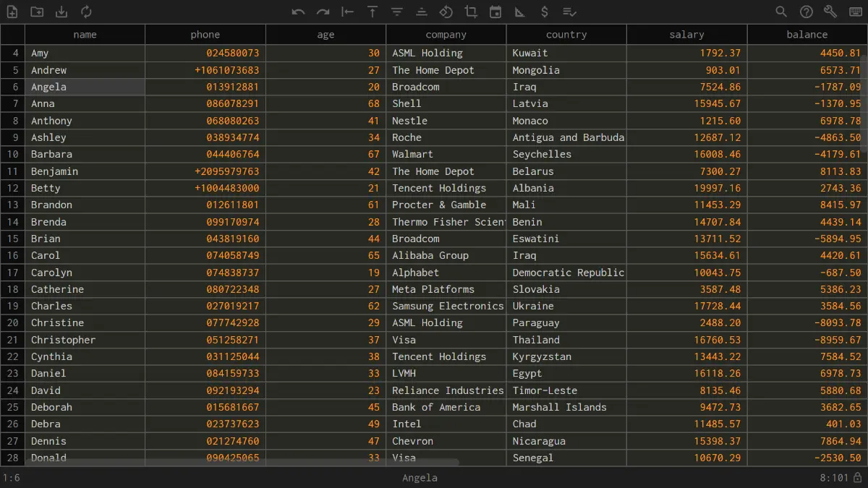Click the new folder plus icon

[37, 12]
